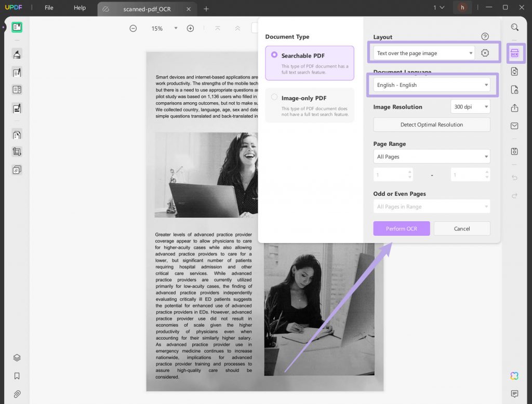Expand the Page Range dropdown showing All Pages
This screenshot has width=532, height=404.
tap(431, 156)
